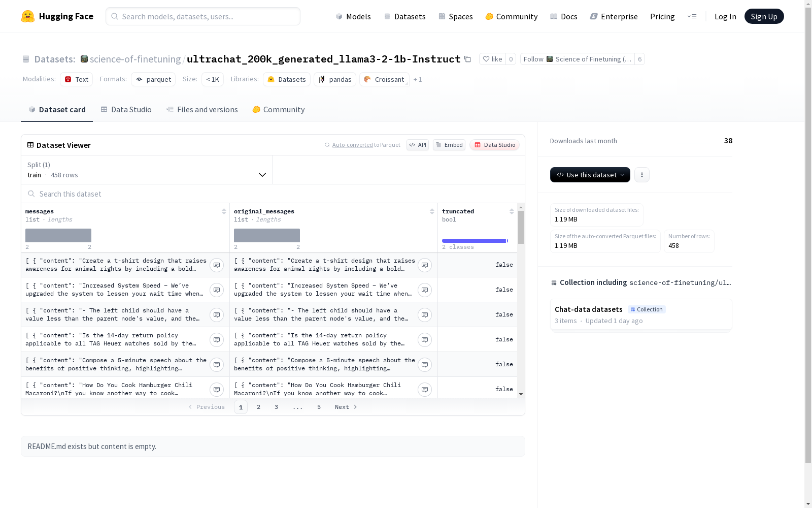Click the original_messages lengths histogram bar

coord(267,235)
